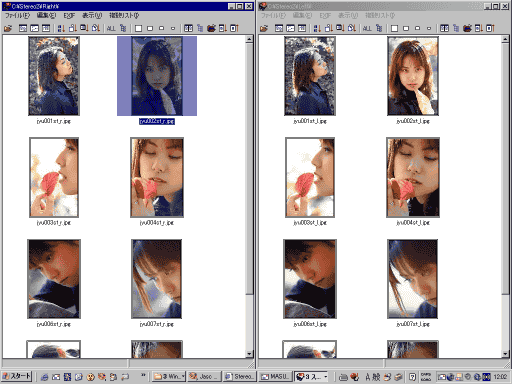Choose the largest thumbnail size icon in left toolbar
This screenshot has width=512, height=384.
138,28
